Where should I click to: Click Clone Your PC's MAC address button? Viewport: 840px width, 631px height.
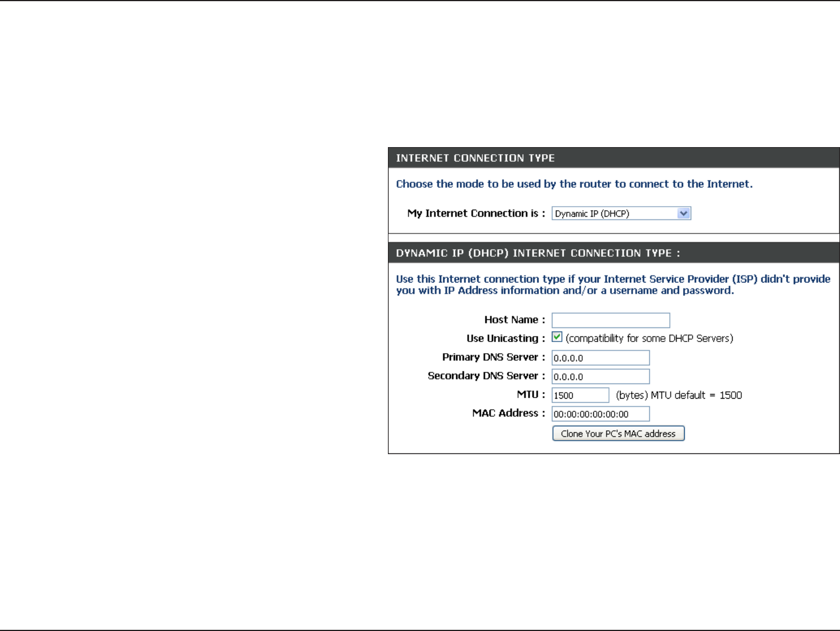click(x=618, y=434)
